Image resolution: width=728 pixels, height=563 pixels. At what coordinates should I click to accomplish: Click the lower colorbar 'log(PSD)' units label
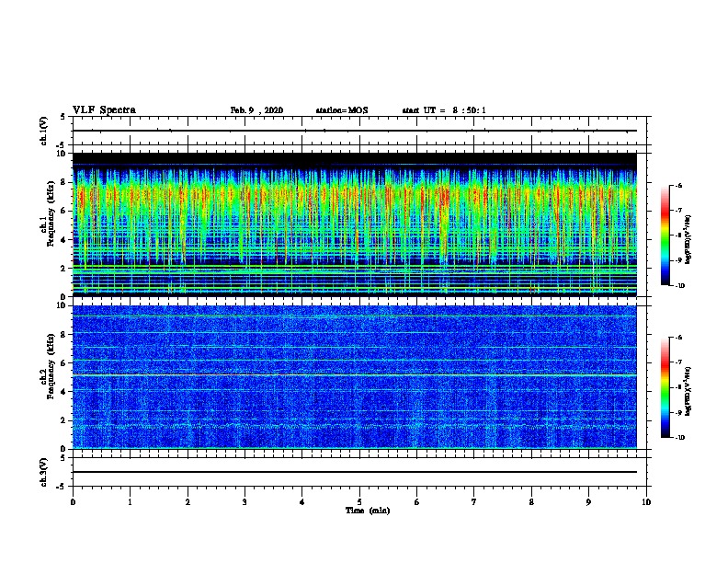[x=688, y=391]
